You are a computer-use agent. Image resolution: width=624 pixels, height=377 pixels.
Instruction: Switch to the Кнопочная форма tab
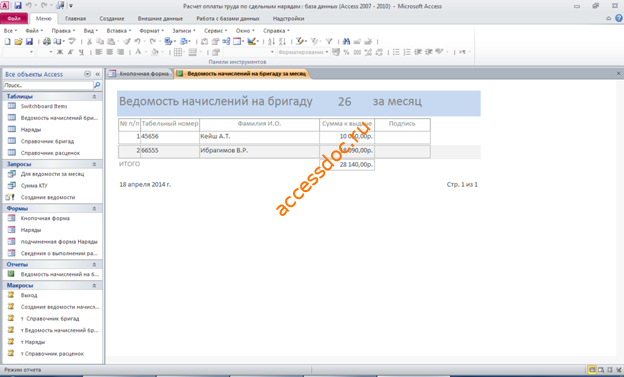pos(140,74)
